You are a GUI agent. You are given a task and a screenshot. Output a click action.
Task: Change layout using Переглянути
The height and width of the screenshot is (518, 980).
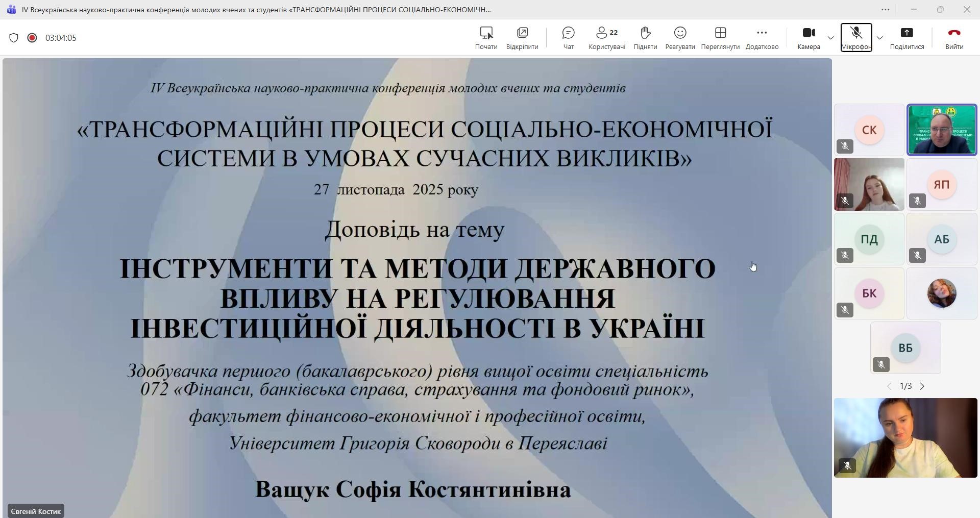[720, 38]
